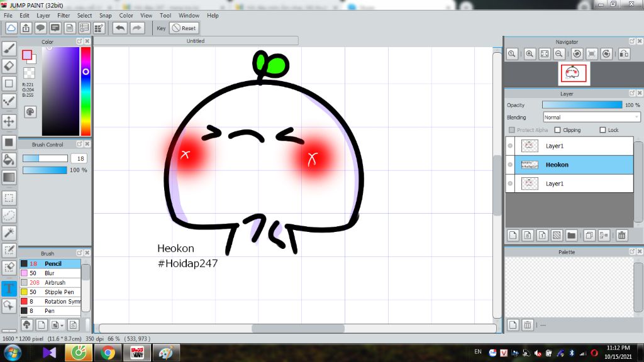Delete layer with trash icon
Image resolution: width=644 pixels, height=362 pixels.
(x=622, y=235)
